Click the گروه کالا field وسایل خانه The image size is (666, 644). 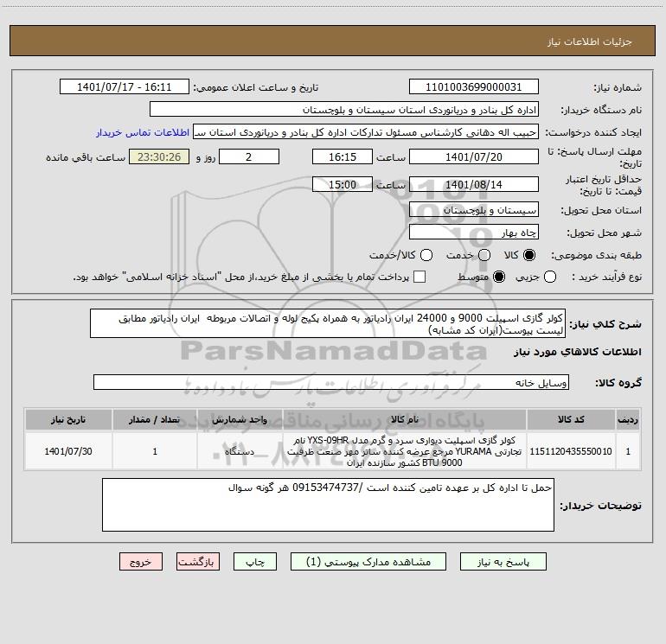[331, 382]
